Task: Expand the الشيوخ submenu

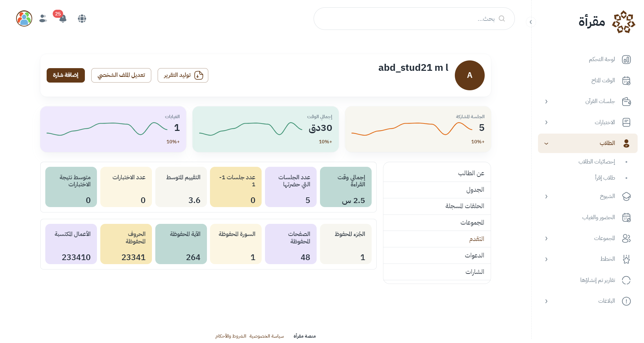Action: click(x=546, y=197)
